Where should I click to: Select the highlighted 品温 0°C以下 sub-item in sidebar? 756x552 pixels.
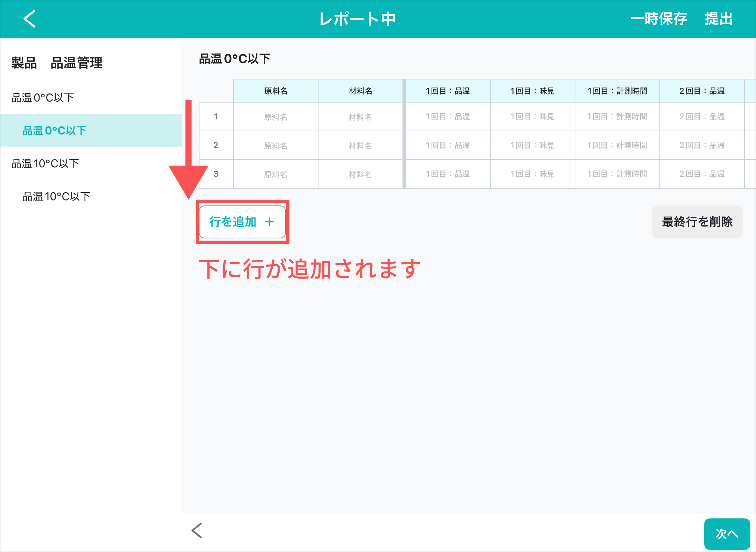pyautogui.click(x=55, y=131)
